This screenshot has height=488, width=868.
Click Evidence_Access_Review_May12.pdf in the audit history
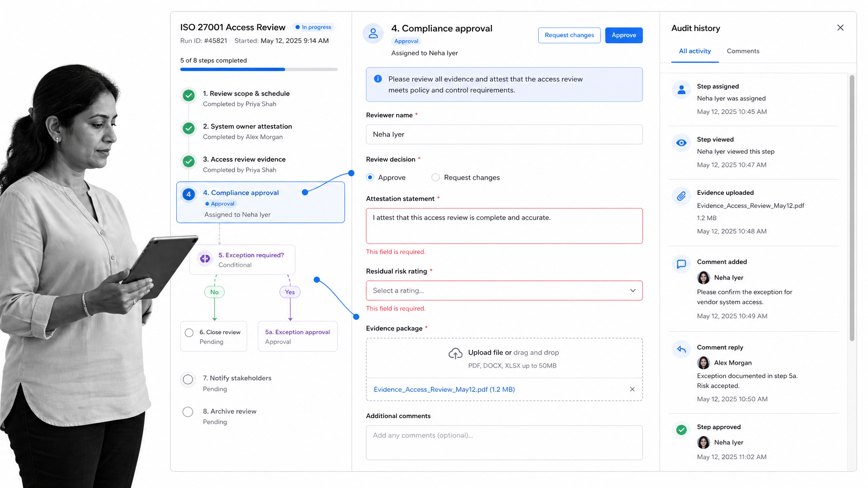[751, 205]
